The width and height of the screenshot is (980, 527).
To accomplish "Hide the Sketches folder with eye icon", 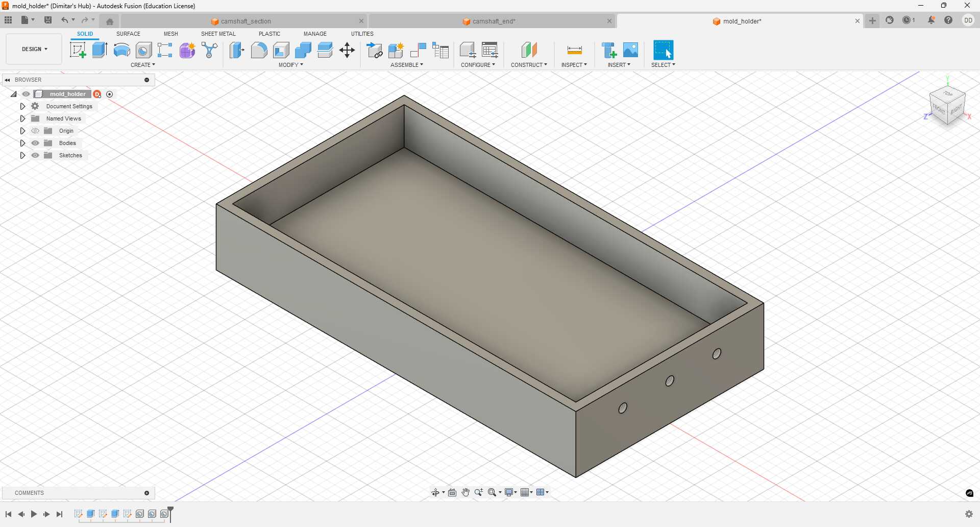I will coord(35,155).
